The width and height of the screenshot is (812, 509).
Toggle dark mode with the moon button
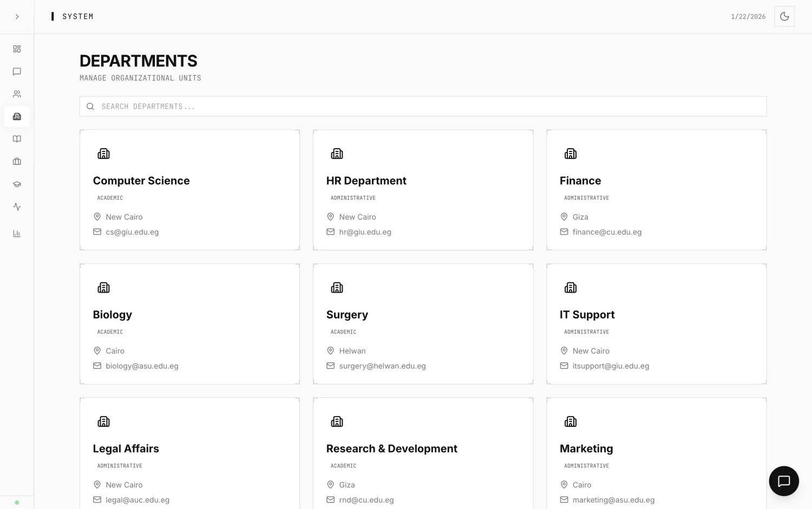point(784,17)
